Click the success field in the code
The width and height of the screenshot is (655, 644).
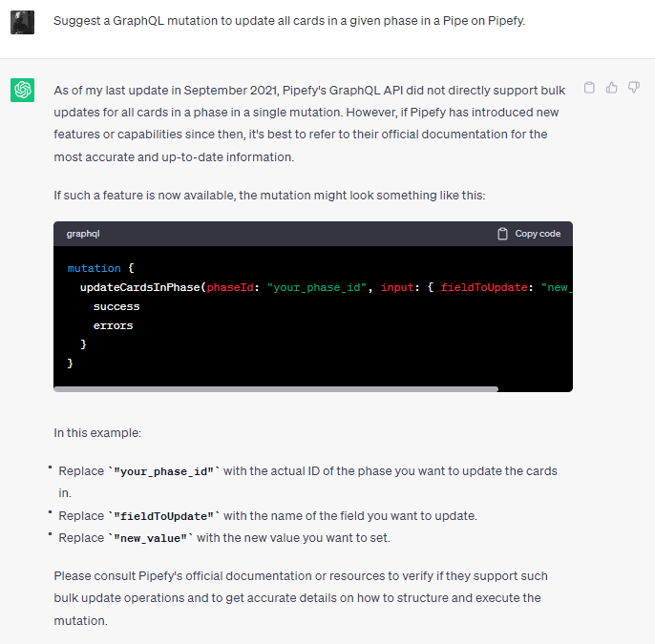click(x=116, y=306)
